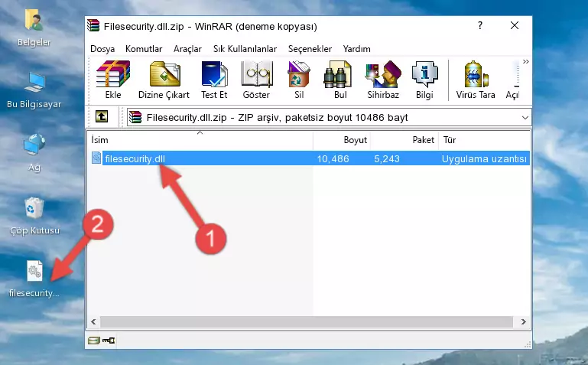The width and height of the screenshot is (588, 365).
Task: Open the Yardım menu
Action: pyautogui.click(x=356, y=49)
